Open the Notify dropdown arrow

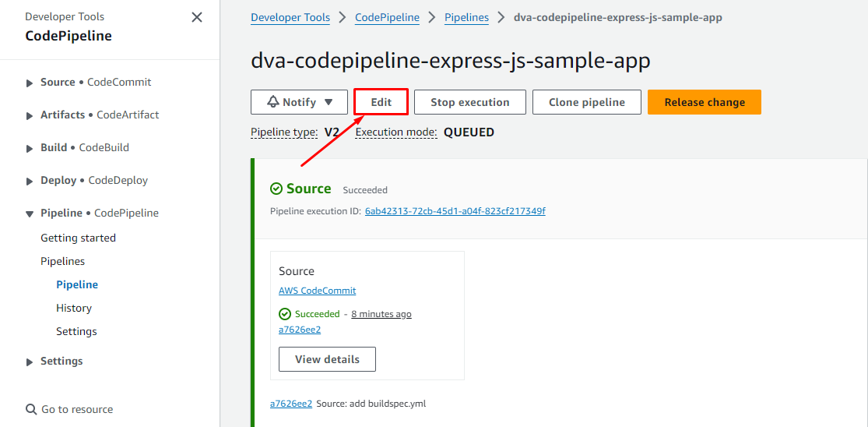pos(329,102)
